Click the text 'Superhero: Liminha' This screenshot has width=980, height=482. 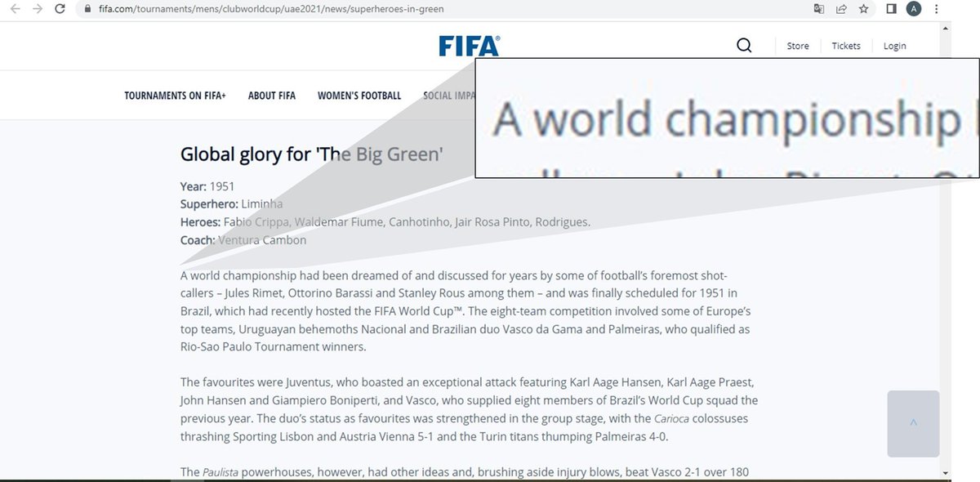(x=231, y=204)
